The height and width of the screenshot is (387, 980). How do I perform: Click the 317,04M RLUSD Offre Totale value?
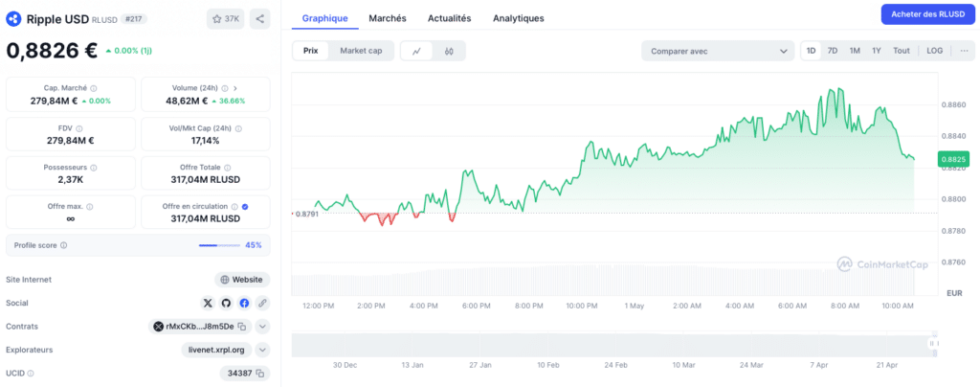[x=206, y=179]
